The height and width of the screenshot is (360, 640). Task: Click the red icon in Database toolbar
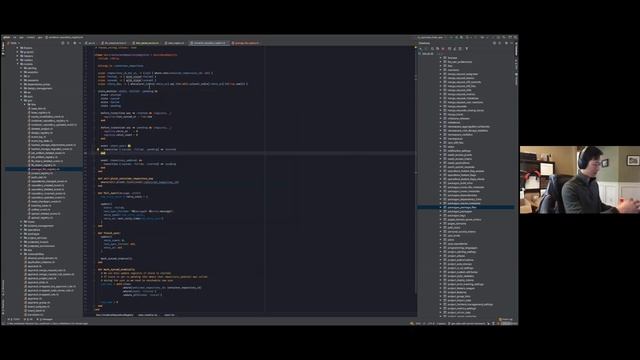[x=443, y=49]
